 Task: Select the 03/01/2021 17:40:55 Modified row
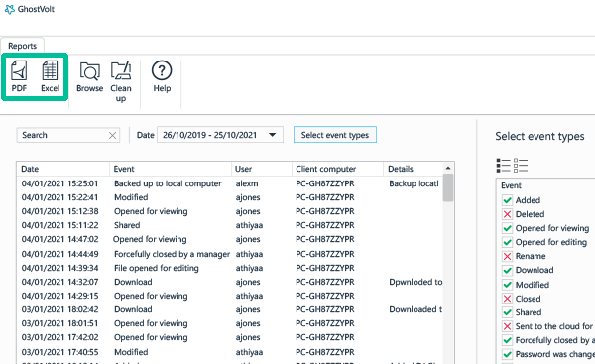pos(230,352)
